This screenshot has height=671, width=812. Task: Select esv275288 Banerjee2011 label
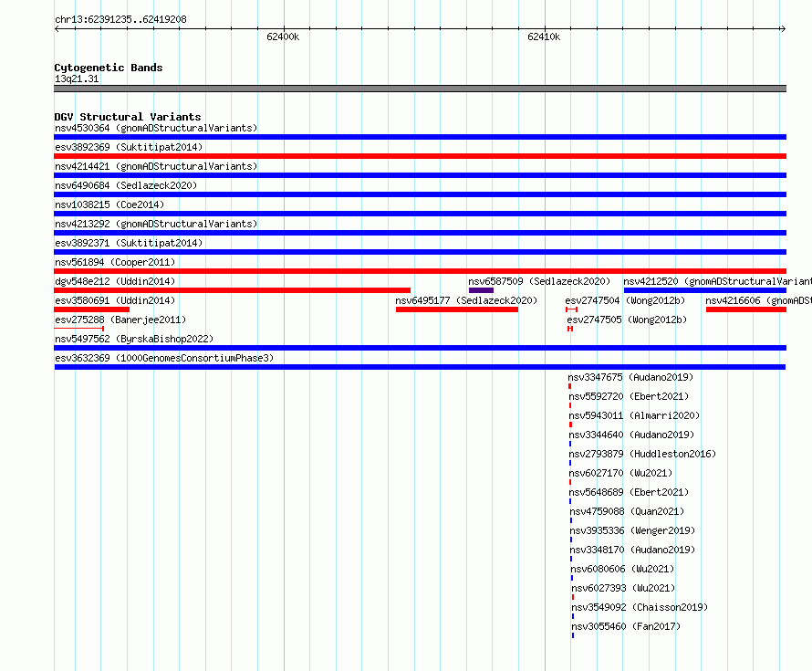coord(120,320)
